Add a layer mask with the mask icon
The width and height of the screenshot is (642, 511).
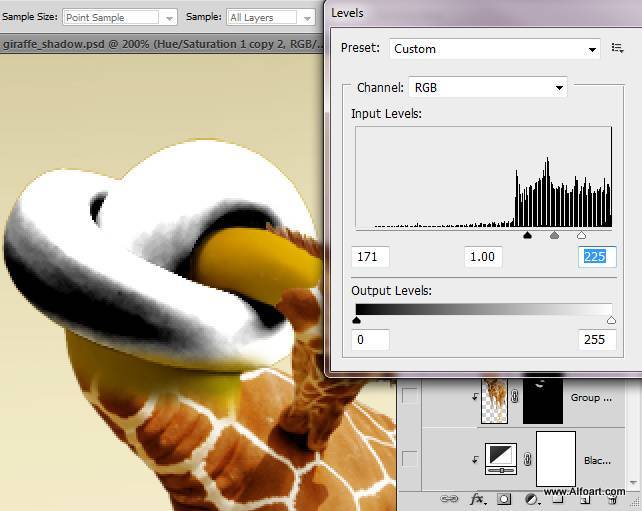505,497
